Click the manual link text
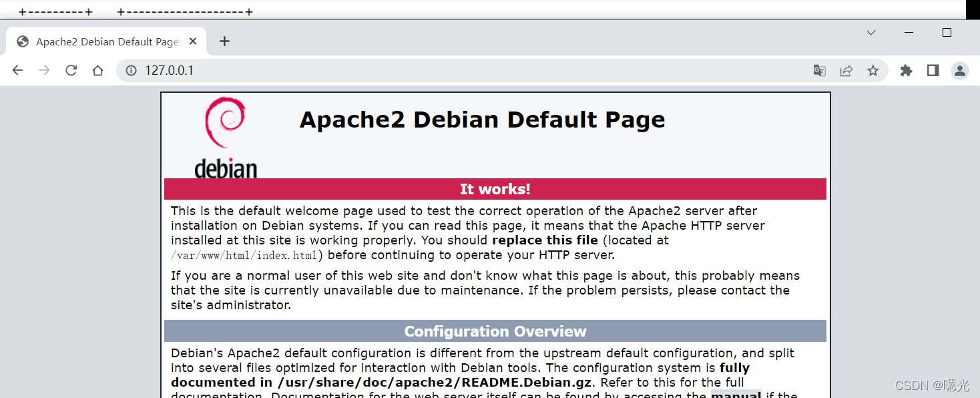This screenshot has width=980, height=398. tap(736, 395)
